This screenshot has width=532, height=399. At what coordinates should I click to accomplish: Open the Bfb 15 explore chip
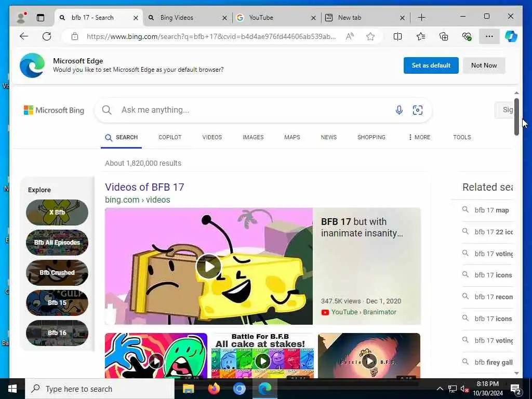[x=57, y=303]
